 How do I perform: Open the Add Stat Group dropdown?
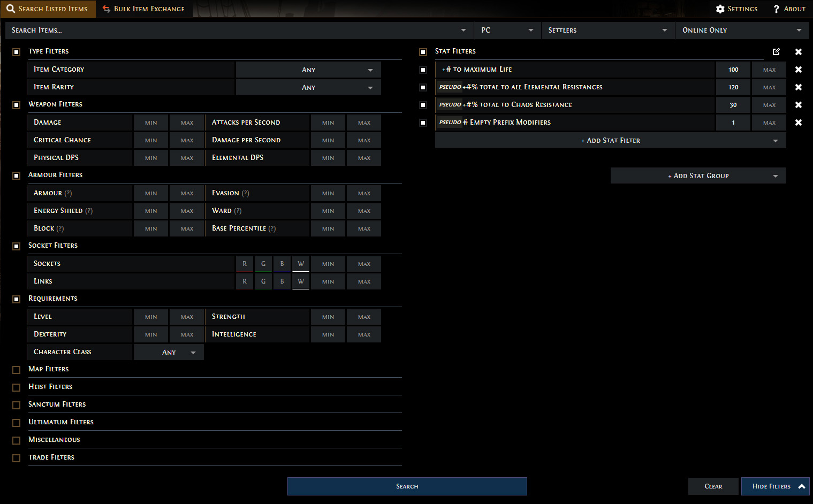click(698, 176)
